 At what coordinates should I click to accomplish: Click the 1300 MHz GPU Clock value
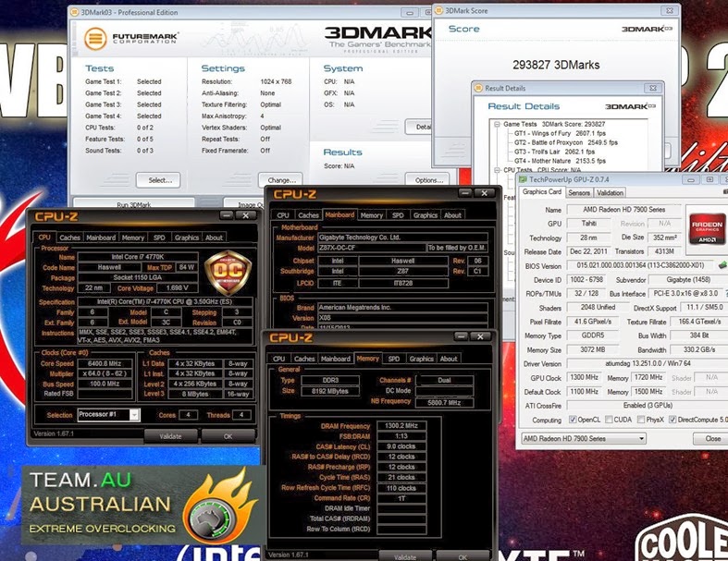click(x=584, y=378)
